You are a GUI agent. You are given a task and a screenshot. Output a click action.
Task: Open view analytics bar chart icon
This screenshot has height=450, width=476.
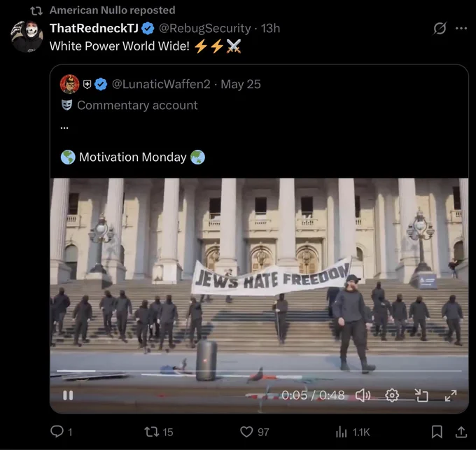(x=341, y=432)
